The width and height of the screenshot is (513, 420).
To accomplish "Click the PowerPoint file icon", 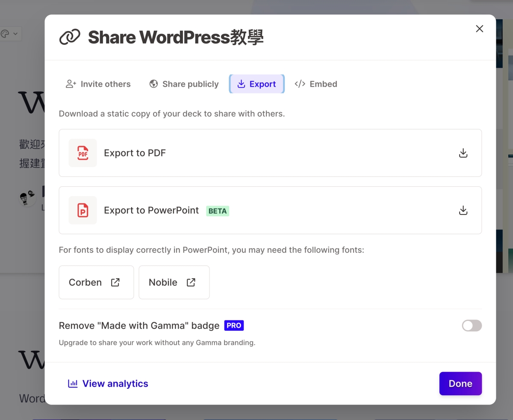I will tap(83, 210).
